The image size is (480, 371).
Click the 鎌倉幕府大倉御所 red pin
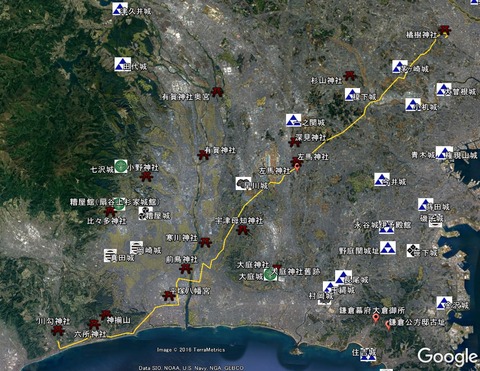pos(376,318)
